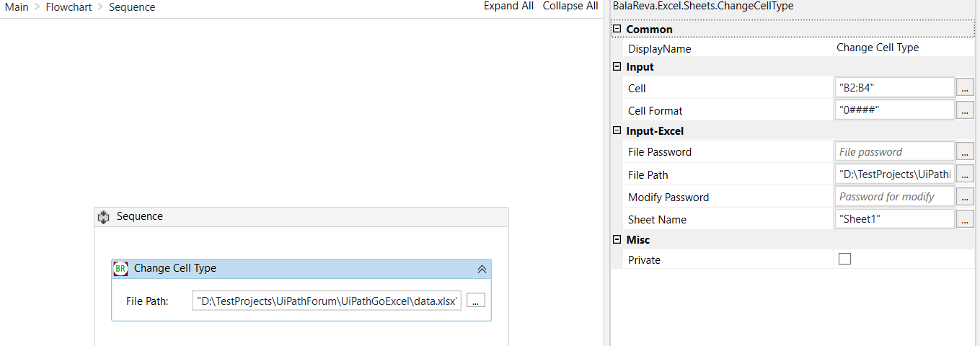
Task: Open expression editor for File Password
Action: pyautogui.click(x=965, y=152)
